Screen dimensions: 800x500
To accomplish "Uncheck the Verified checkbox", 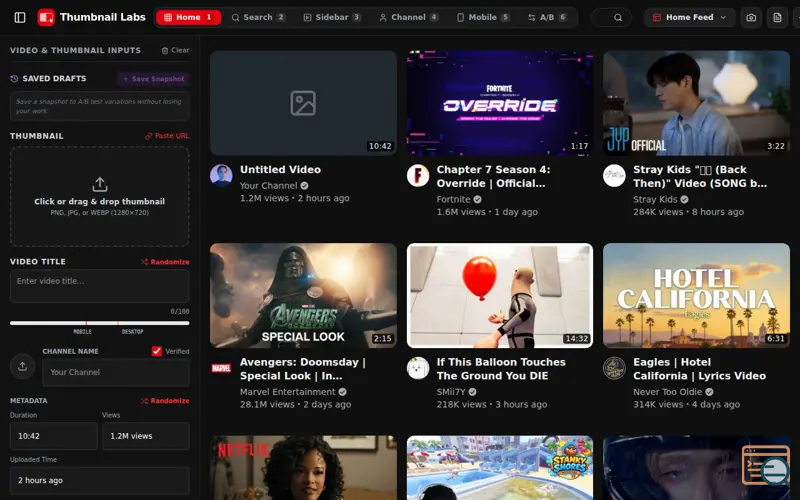I will coord(157,351).
